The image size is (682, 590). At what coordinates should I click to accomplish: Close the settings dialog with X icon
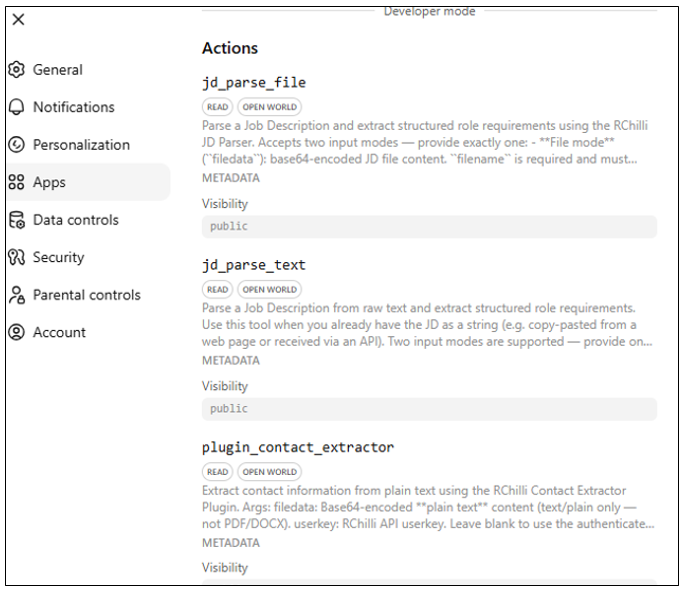tap(18, 19)
